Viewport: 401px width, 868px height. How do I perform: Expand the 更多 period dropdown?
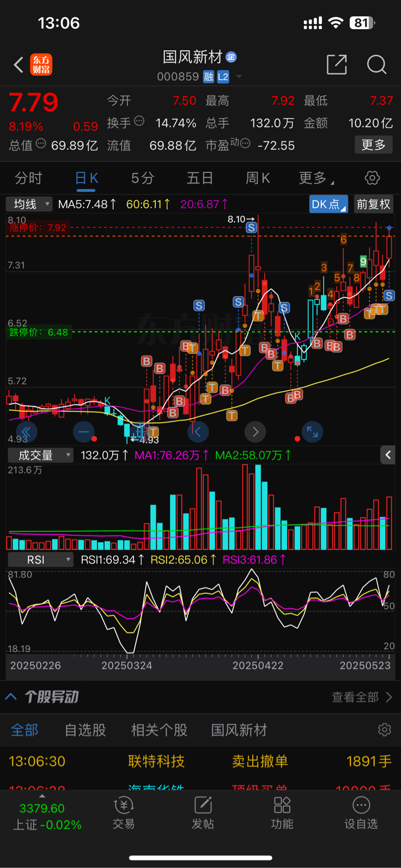pyautogui.click(x=316, y=178)
